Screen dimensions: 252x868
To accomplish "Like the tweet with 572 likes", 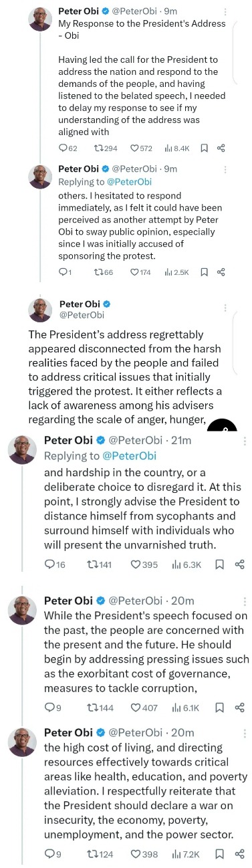I will click(141, 148).
